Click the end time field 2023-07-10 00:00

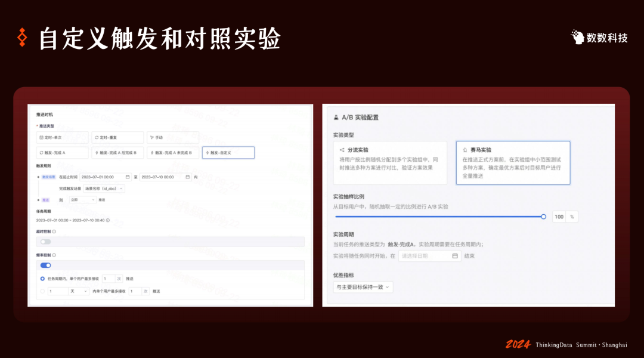(165, 177)
